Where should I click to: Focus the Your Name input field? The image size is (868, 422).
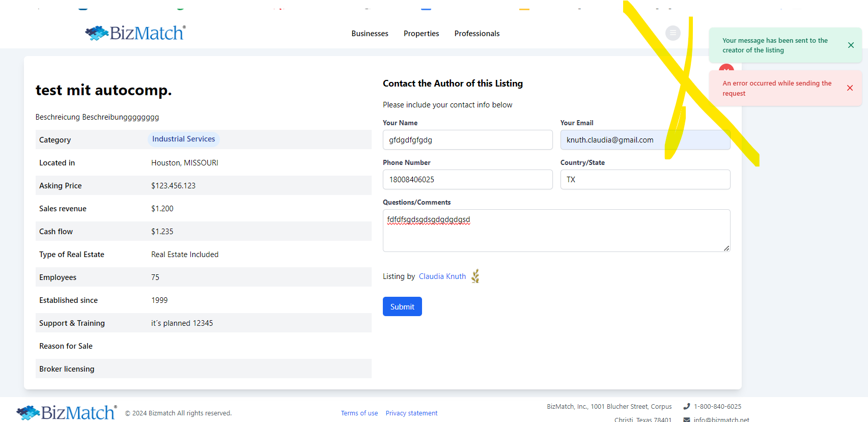click(x=467, y=140)
